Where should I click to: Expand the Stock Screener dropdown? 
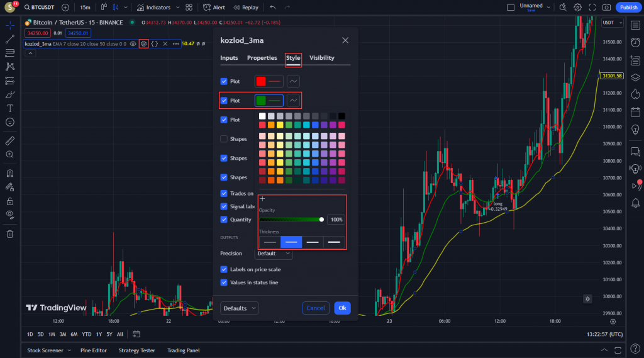(x=69, y=350)
